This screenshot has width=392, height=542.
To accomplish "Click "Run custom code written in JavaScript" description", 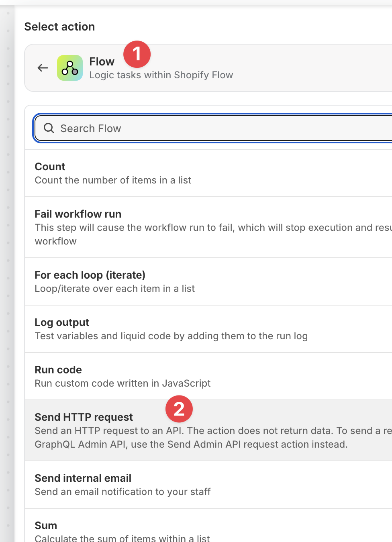I will [122, 383].
